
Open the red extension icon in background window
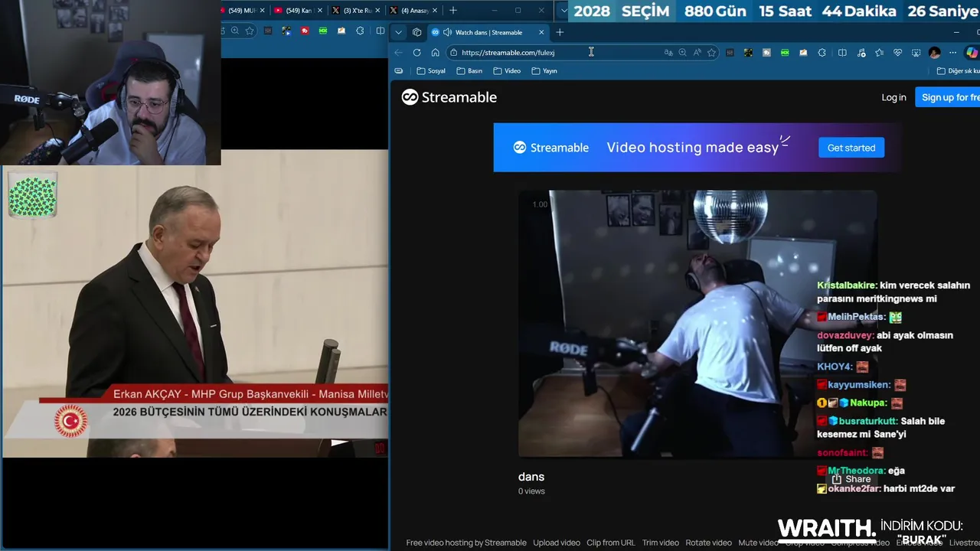(x=305, y=31)
